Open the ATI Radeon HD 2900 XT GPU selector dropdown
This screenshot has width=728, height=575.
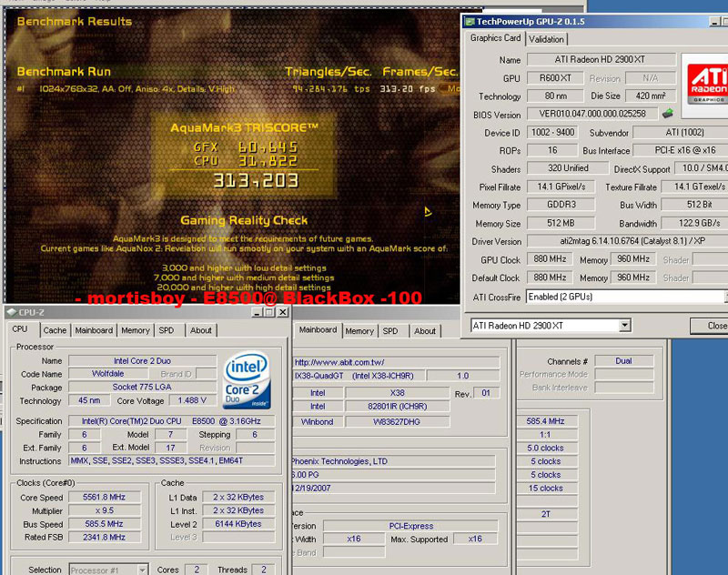(x=625, y=326)
